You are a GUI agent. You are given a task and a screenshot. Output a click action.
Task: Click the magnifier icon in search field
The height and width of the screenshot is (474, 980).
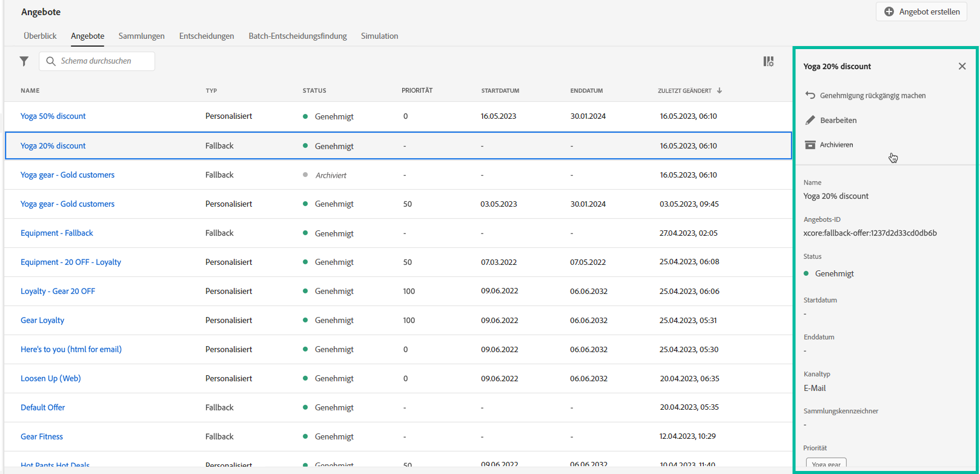51,61
